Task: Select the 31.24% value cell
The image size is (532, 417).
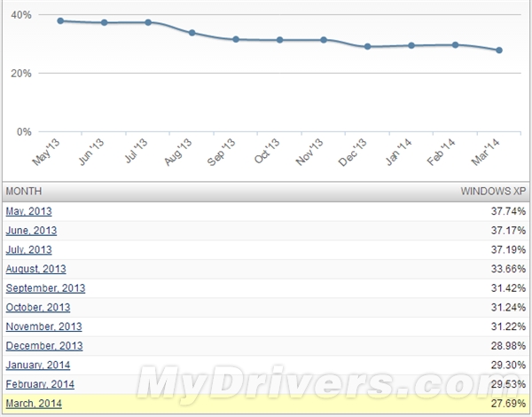Action: [x=508, y=307]
